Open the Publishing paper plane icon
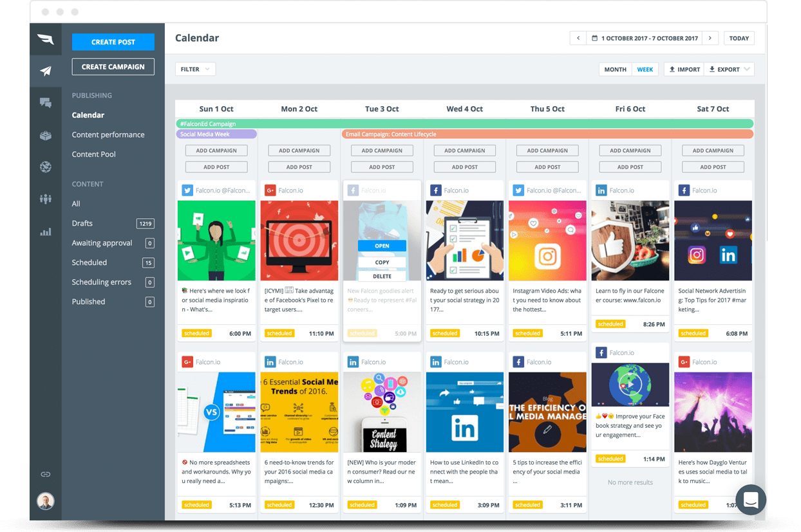The image size is (801, 532). [x=45, y=71]
